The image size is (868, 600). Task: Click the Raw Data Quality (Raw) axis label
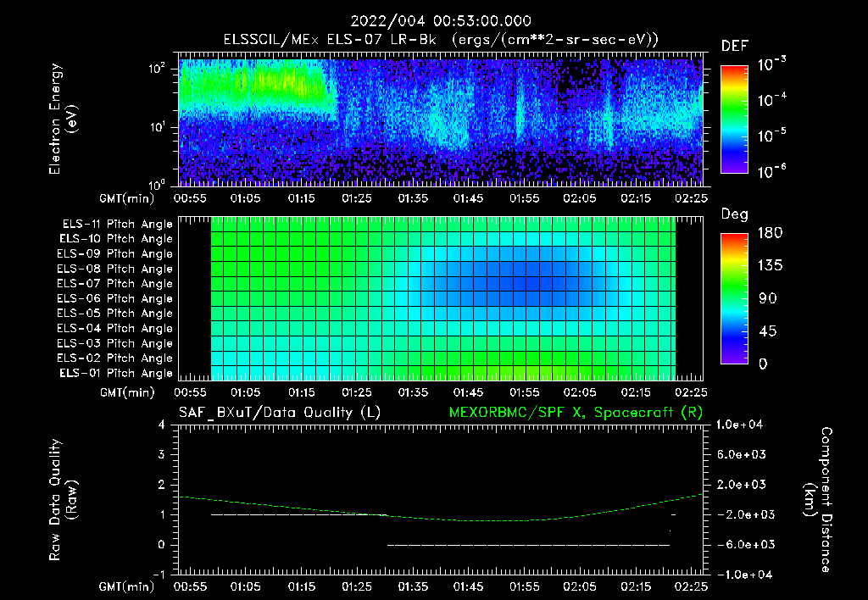[x=63, y=499]
